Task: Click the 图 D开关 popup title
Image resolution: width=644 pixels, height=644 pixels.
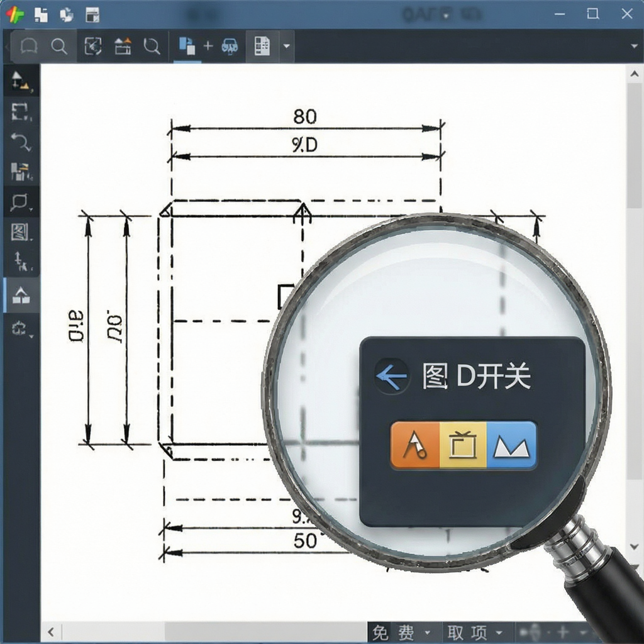Action: 477,376
